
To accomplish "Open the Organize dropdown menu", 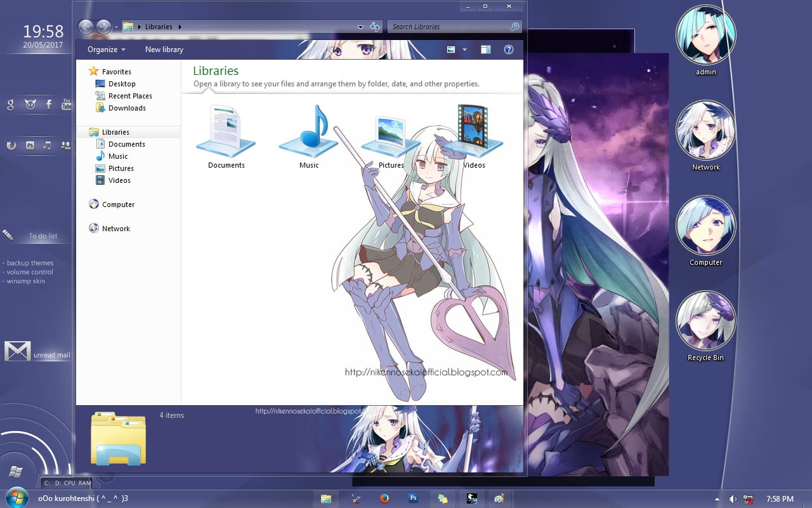I will 105,50.
